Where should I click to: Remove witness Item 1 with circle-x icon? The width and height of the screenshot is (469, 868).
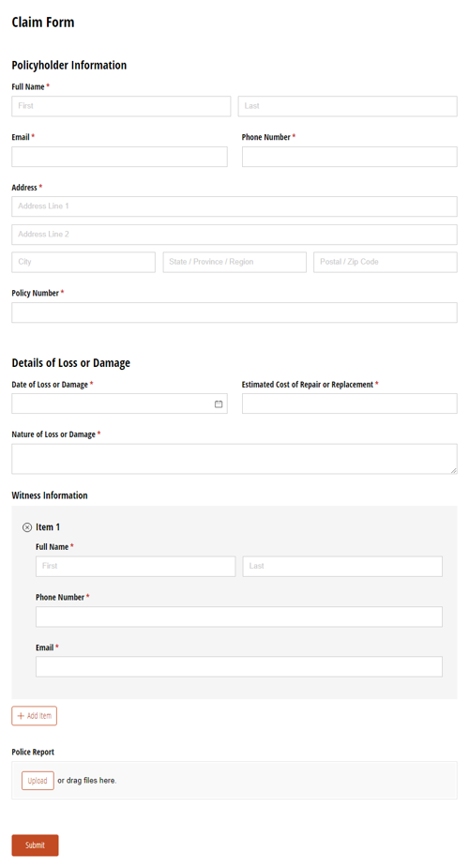(x=27, y=527)
